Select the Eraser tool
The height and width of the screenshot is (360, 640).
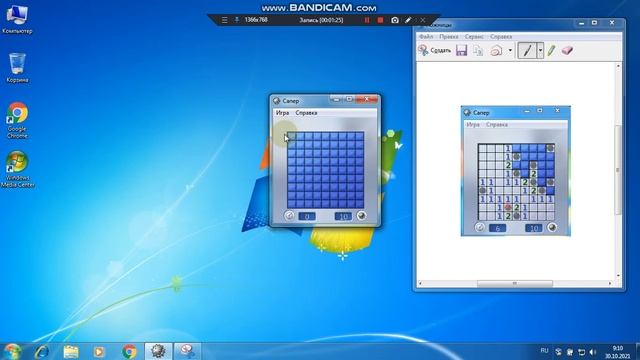567,50
